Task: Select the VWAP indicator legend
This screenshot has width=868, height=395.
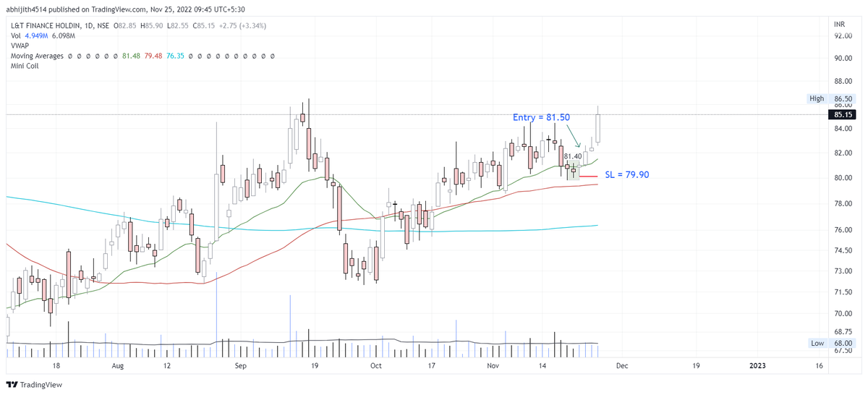Action: pos(20,46)
